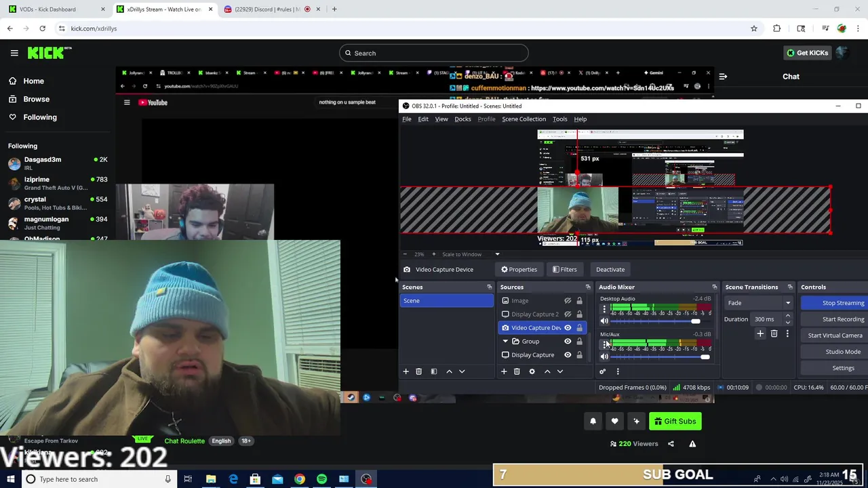Open the OBS Docks menu

[462, 119]
